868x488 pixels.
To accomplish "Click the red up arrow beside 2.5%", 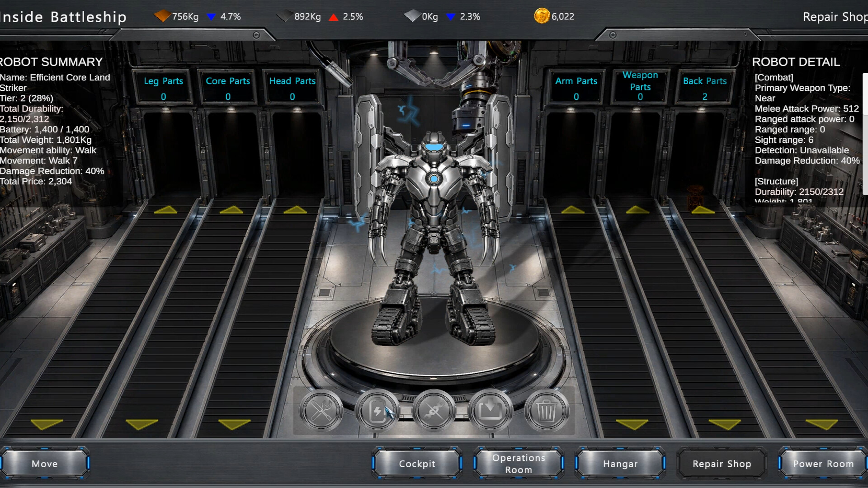I will 334,17.
